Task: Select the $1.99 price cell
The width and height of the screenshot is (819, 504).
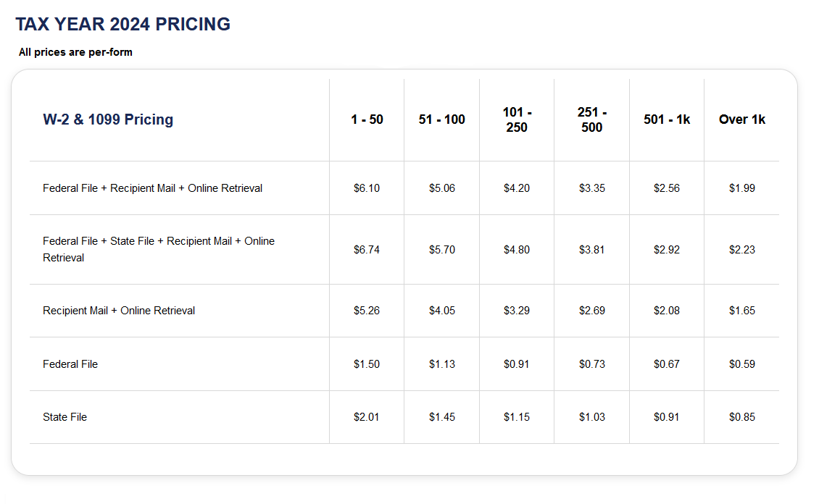Action: point(741,188)
